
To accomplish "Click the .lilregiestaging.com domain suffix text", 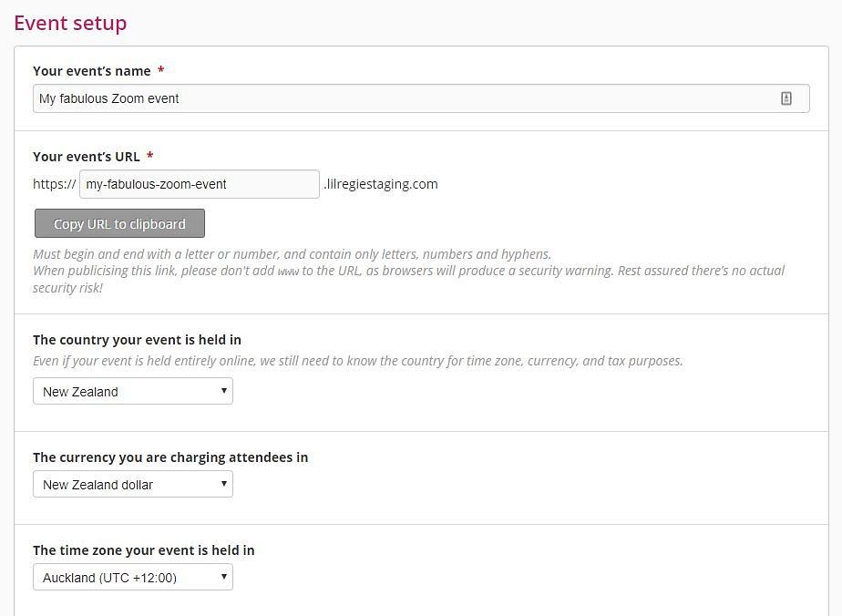I will pyautogui.click(x=381, y=184).
